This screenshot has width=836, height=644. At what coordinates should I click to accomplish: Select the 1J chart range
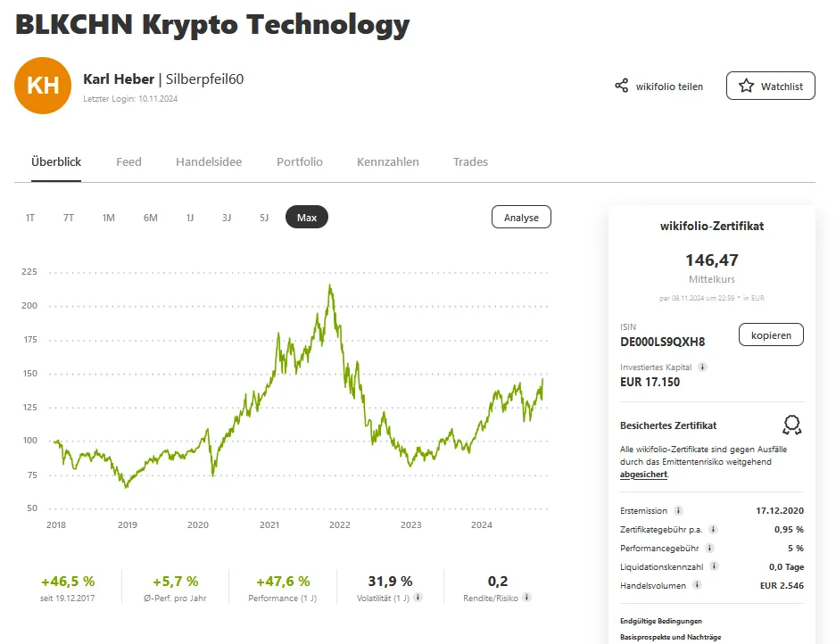point(190,218)
